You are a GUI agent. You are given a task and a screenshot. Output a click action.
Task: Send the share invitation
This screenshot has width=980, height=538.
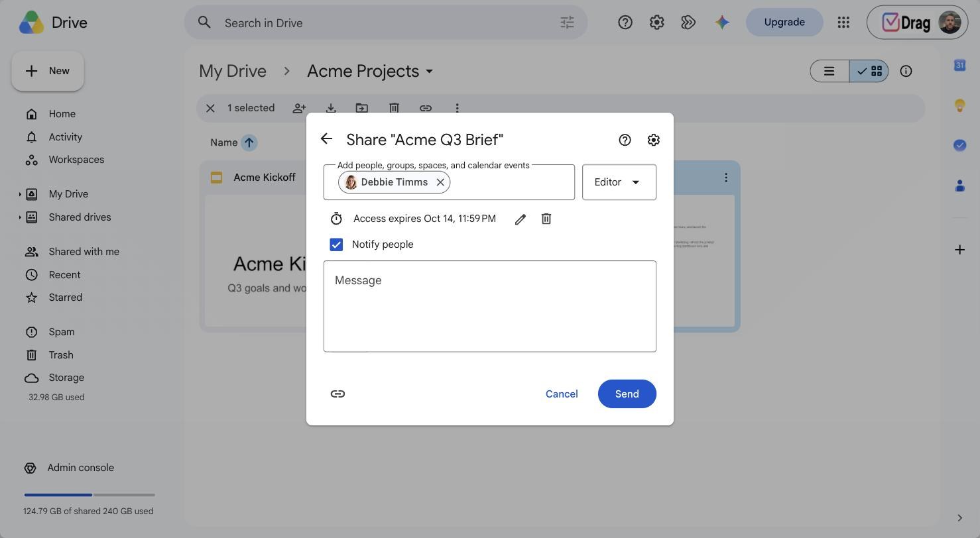627,394
